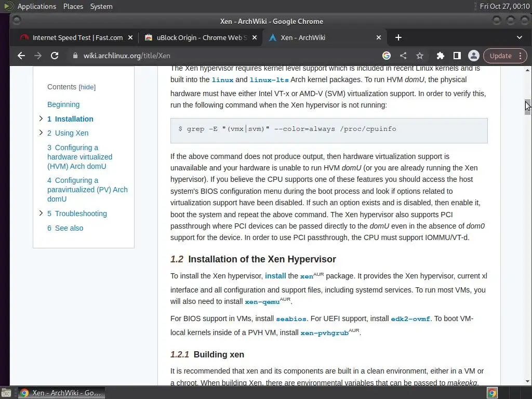Go back to previous page

tap(21, 56)
